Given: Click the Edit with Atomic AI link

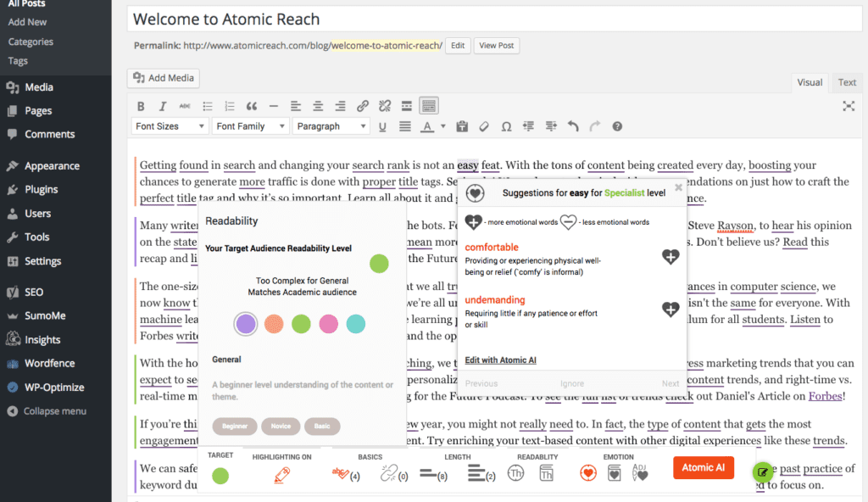Looking at the screenshot, I should [x=500, y=360].
